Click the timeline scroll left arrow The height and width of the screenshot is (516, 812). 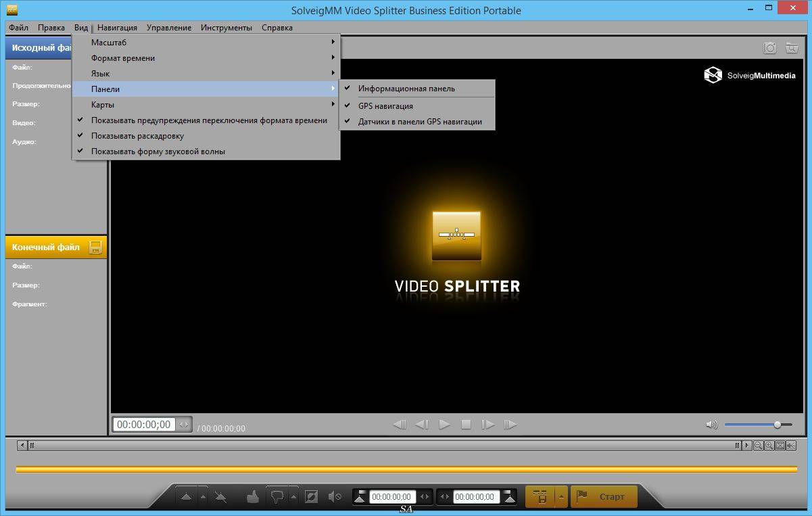tap(22, 446)
